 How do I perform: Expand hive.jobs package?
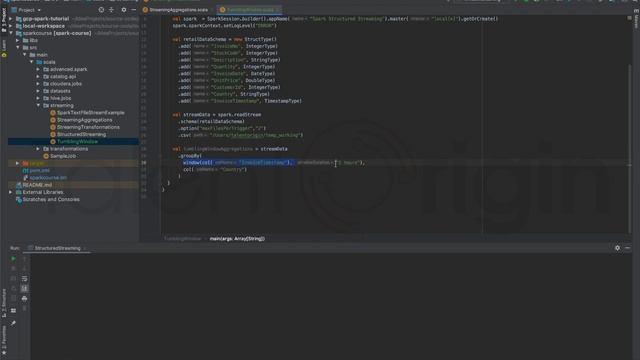click(38, 98)
